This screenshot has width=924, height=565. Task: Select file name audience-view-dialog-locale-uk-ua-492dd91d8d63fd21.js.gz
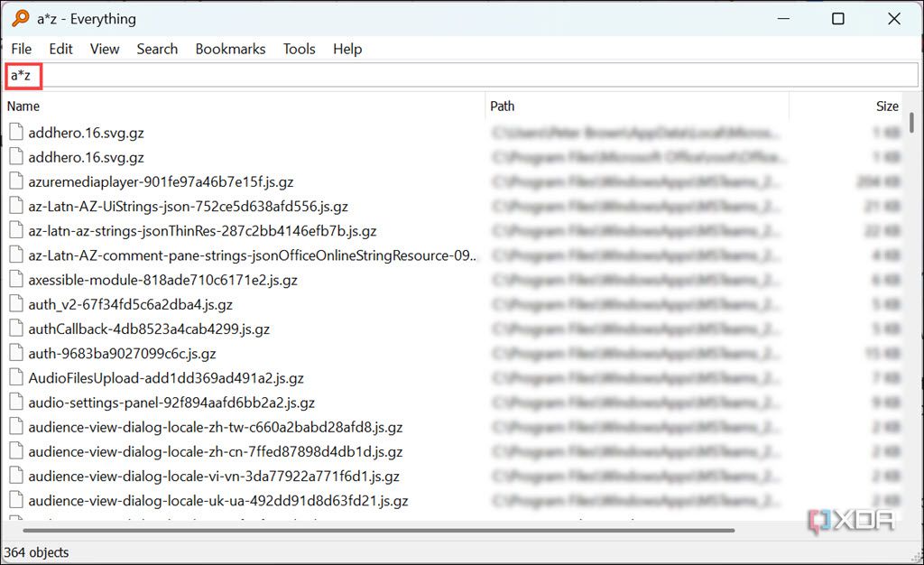218,501
